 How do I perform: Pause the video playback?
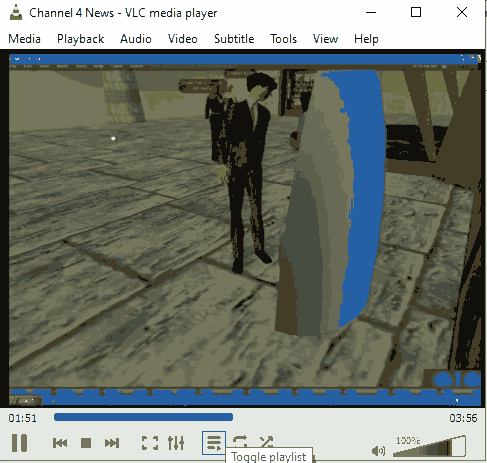[19, 443]
